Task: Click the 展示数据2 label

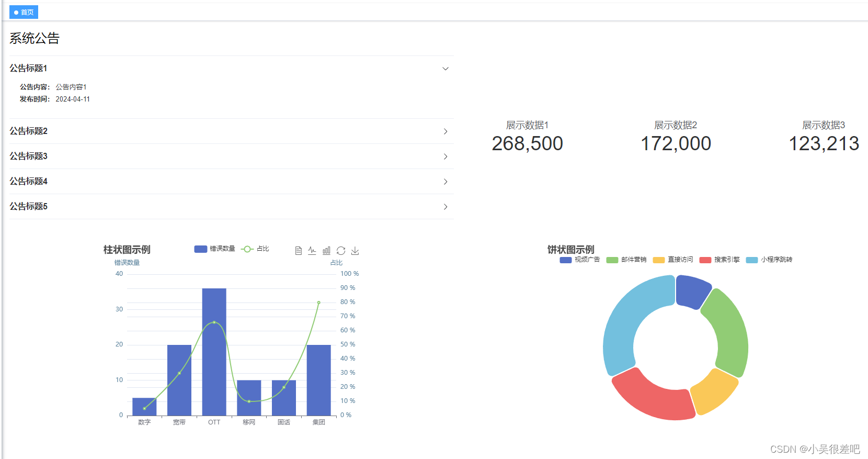Action: pos(676,125)
